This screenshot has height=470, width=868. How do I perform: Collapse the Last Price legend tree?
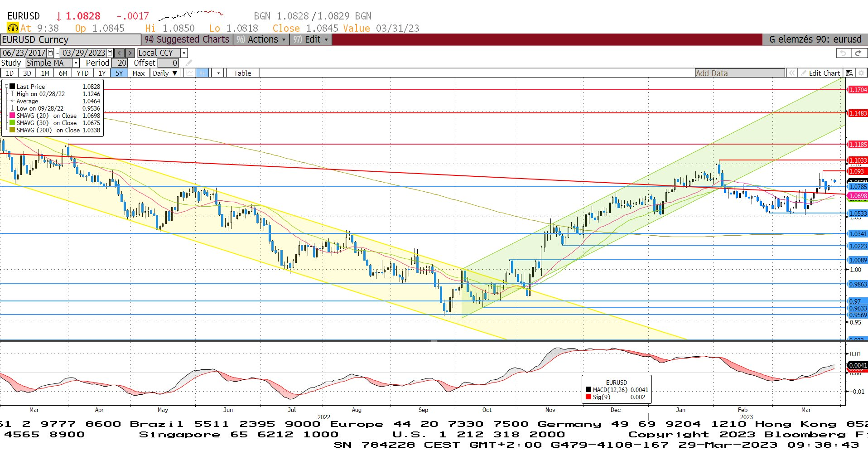coord(6,86)
